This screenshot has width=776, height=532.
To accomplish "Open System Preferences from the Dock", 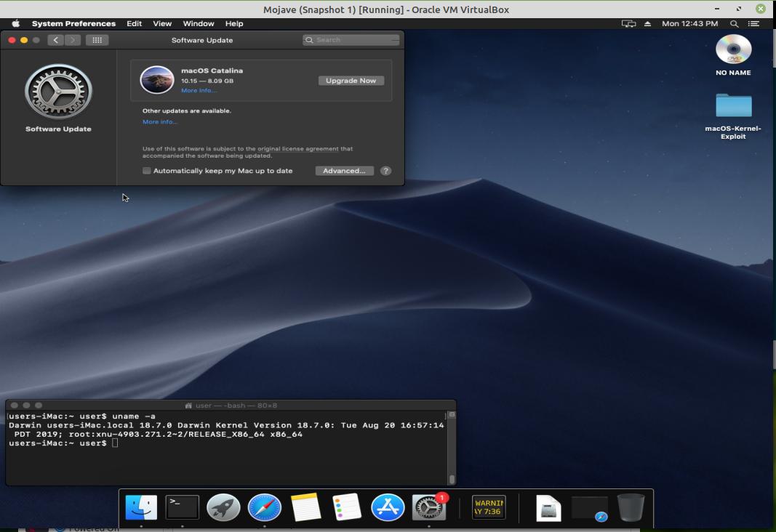I will (428, 507).
